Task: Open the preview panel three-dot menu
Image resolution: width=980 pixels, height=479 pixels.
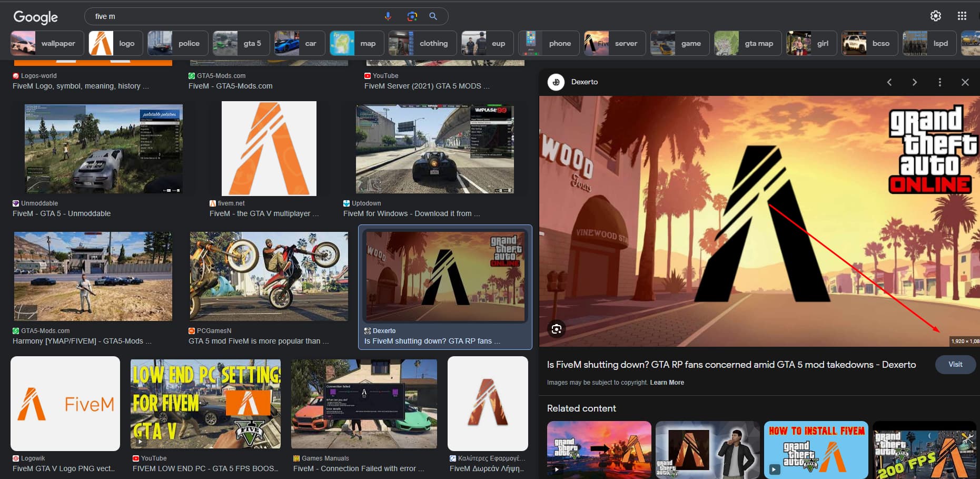Action: coord(939,82)
